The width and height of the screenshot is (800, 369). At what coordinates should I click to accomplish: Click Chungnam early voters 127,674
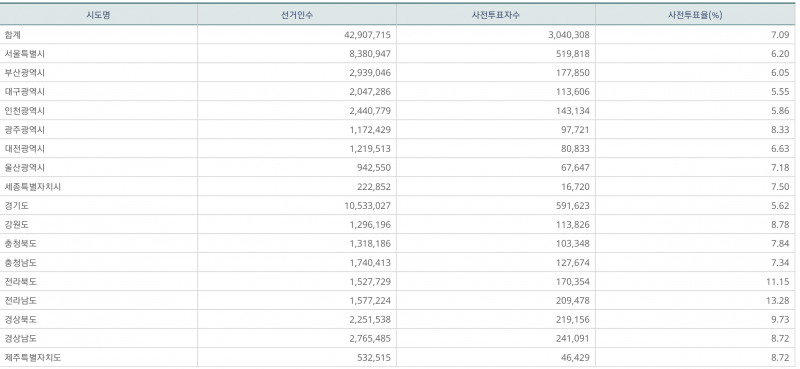[x=573, y=263]
